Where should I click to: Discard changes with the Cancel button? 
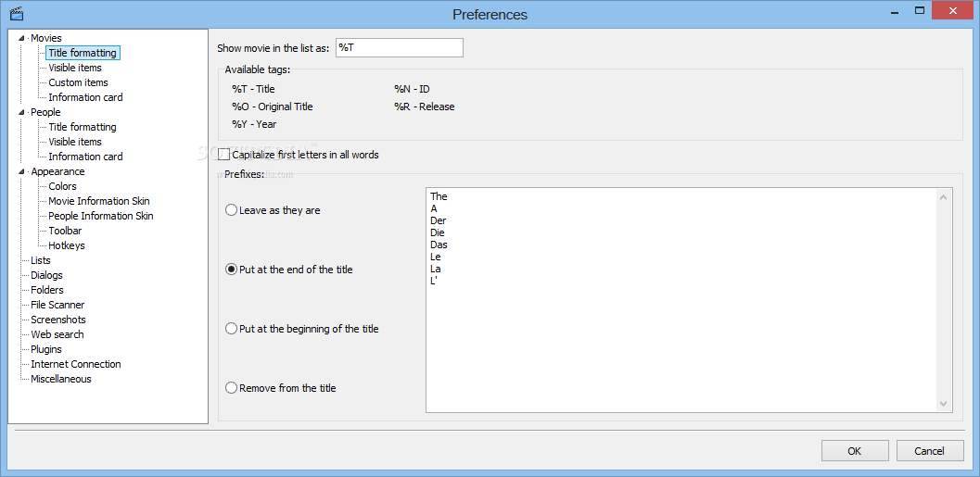[929, 451]
